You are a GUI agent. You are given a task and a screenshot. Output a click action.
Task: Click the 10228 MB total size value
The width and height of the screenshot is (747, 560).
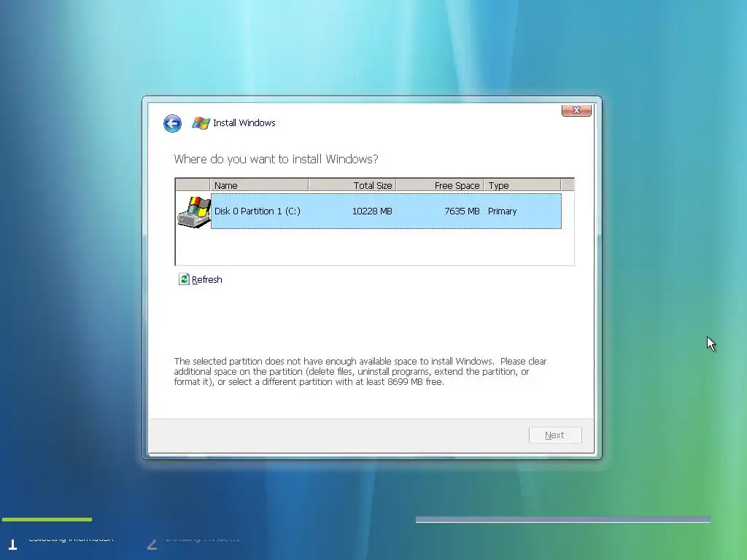tap(372, 211)
